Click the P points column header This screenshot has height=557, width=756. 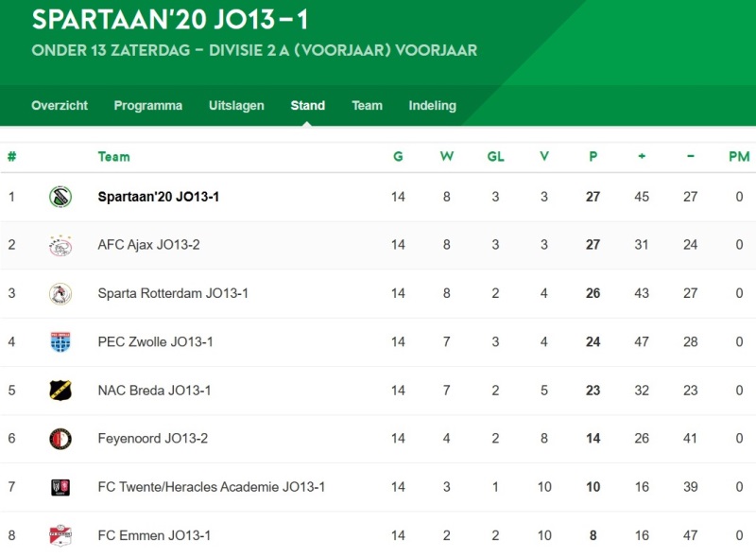click(593, 156)
